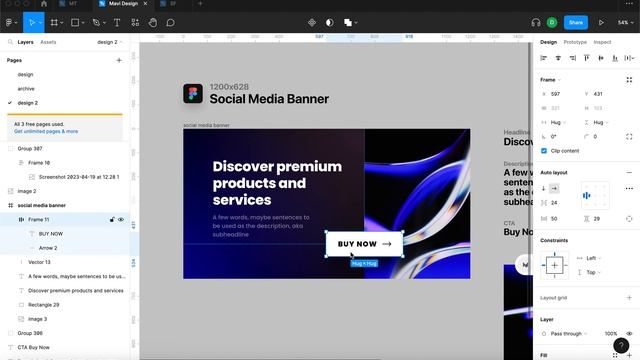Toggle visibility eye of Frame 11
This screenshot has height=360, width=640.
(x=121, y=220)
